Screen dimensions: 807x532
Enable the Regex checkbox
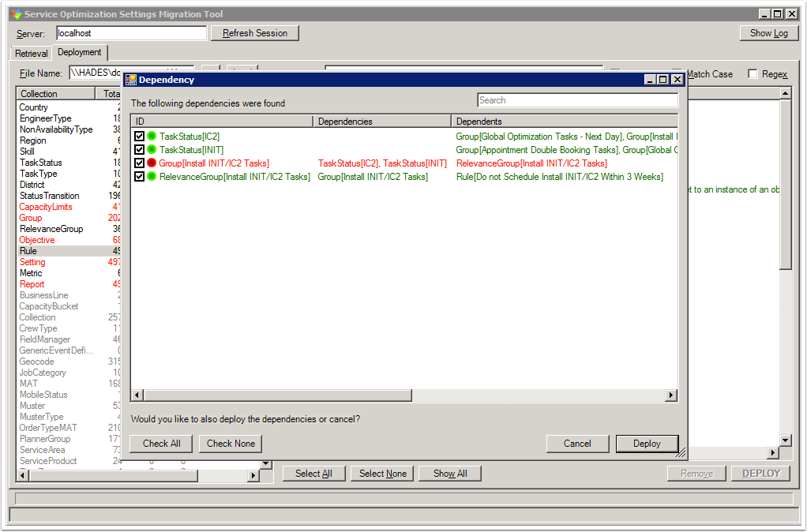753,74
